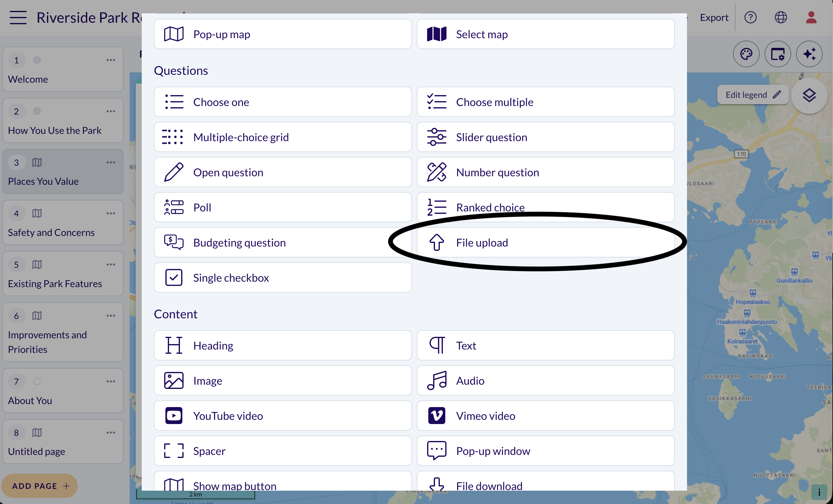Insert a Heading content block
This screenshot has width=833, height=504.
283,346
